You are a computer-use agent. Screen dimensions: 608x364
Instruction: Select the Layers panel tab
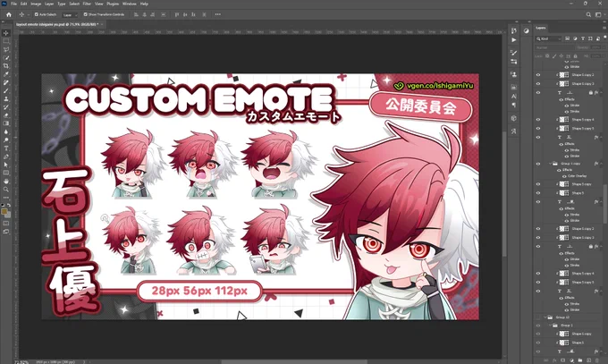541,28
